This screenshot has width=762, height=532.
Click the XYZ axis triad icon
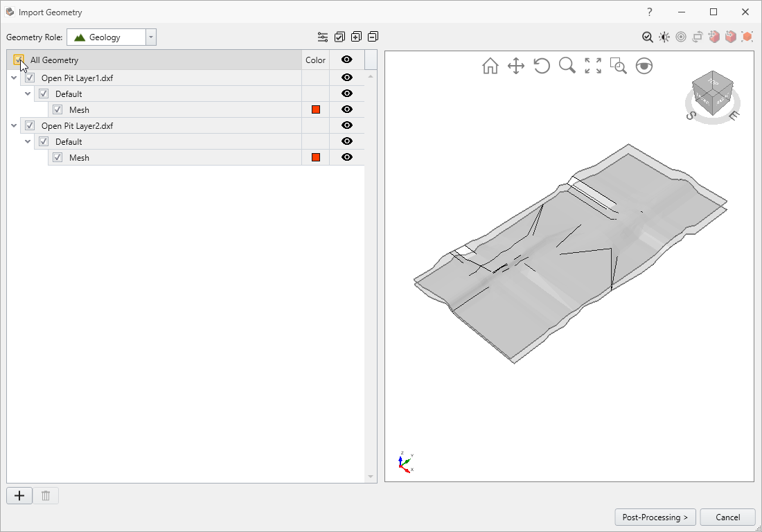[x=406, y=463]
